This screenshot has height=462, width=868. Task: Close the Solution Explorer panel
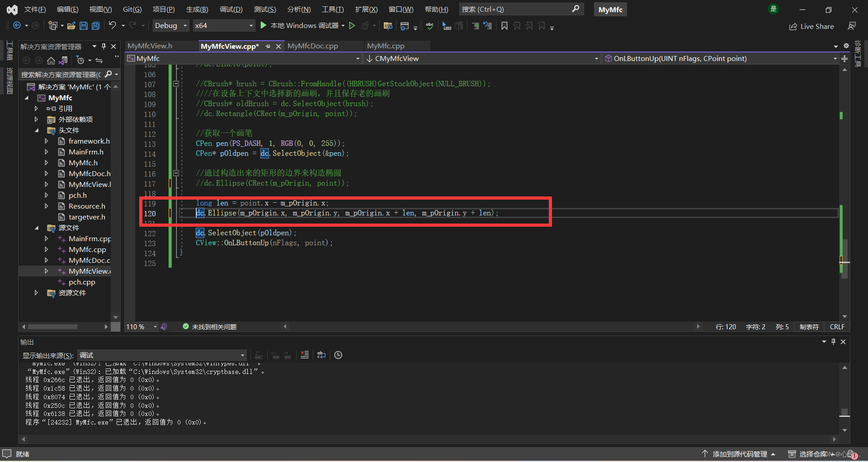click(114, 46)
